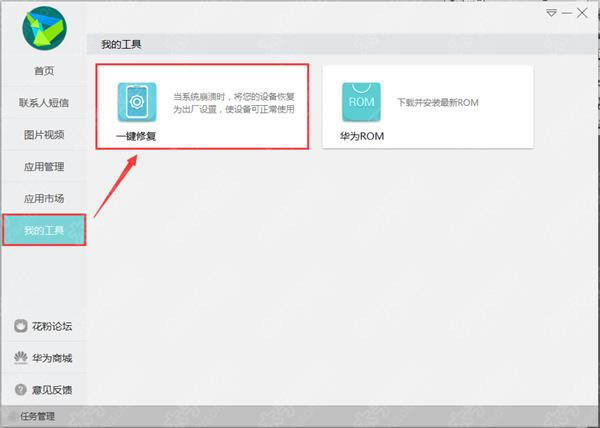The image size is (600, 428).
Task: Open the 意见反馈 feedback link
Action: coord(53,389)
